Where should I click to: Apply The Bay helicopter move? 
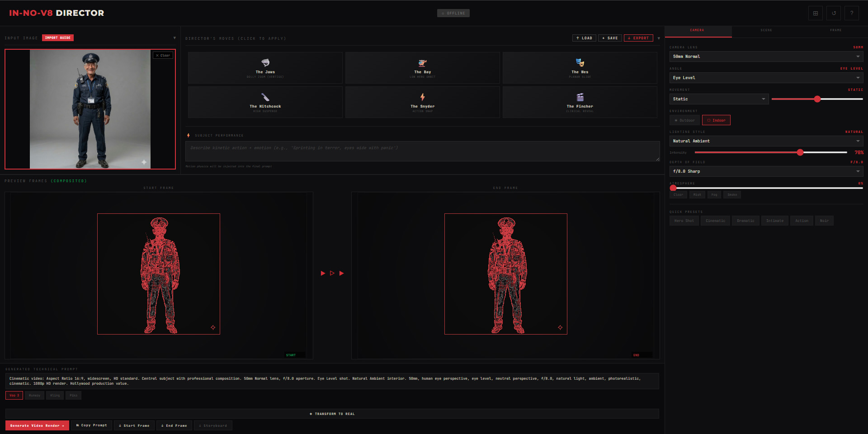click(x=422, y=68)
